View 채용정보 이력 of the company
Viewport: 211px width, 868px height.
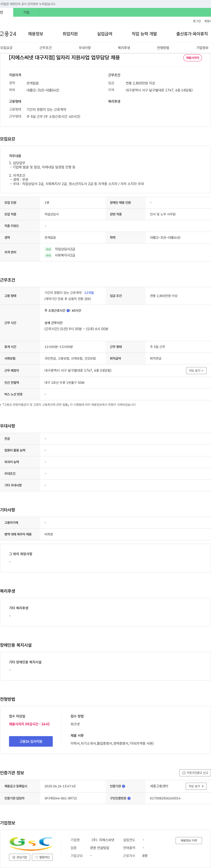(x=189, y=840)
